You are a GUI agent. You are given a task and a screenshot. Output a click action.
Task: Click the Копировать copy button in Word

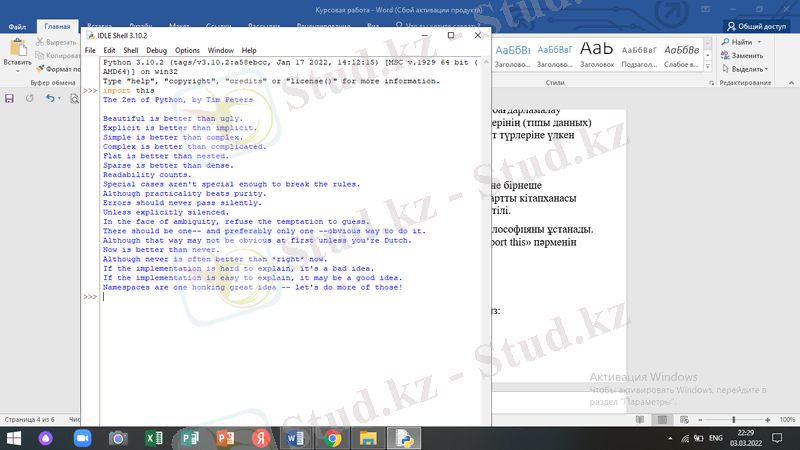tap(58, 55)
